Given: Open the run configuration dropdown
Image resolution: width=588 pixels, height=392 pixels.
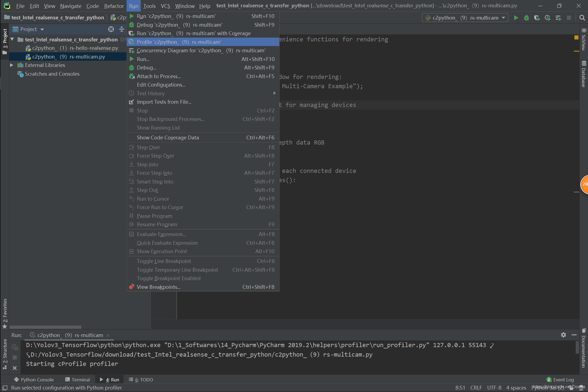Looking at the screenshot, I should (x=465, y=18).
